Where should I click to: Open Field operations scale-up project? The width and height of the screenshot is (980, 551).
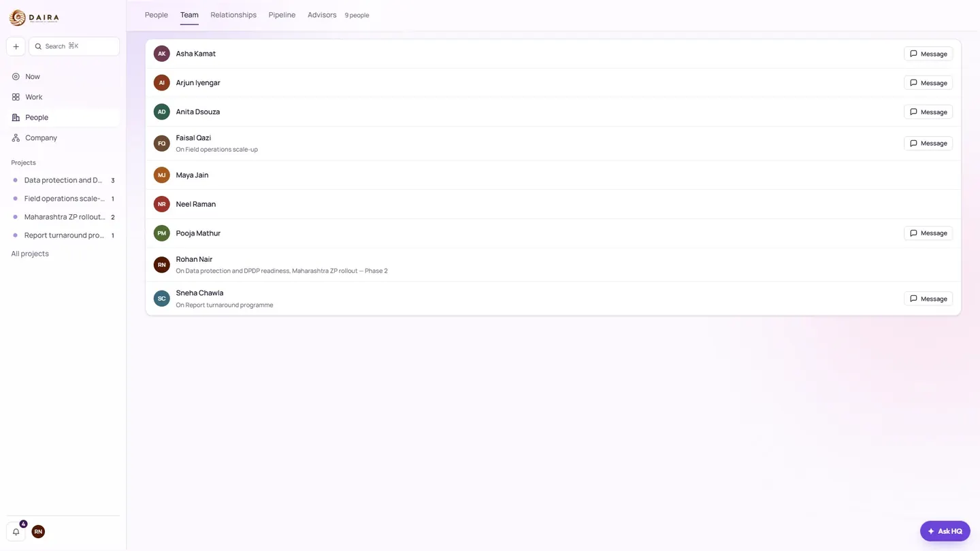[x=63, y=199]
